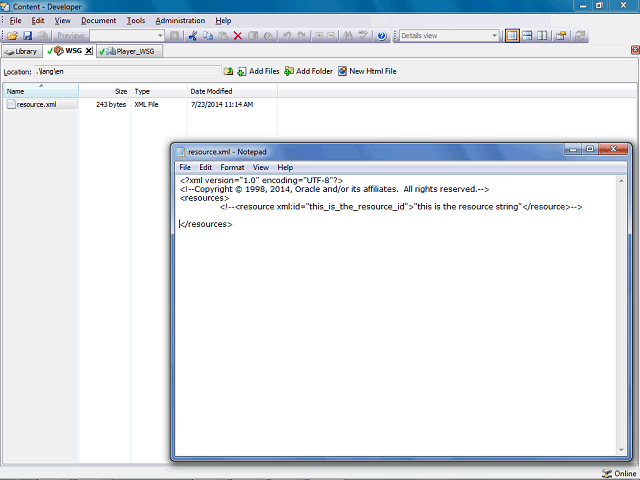Click the red X Delete icon
Image resolution: width=640 pixels, height=480 pixels.
(x=238, y=36)
